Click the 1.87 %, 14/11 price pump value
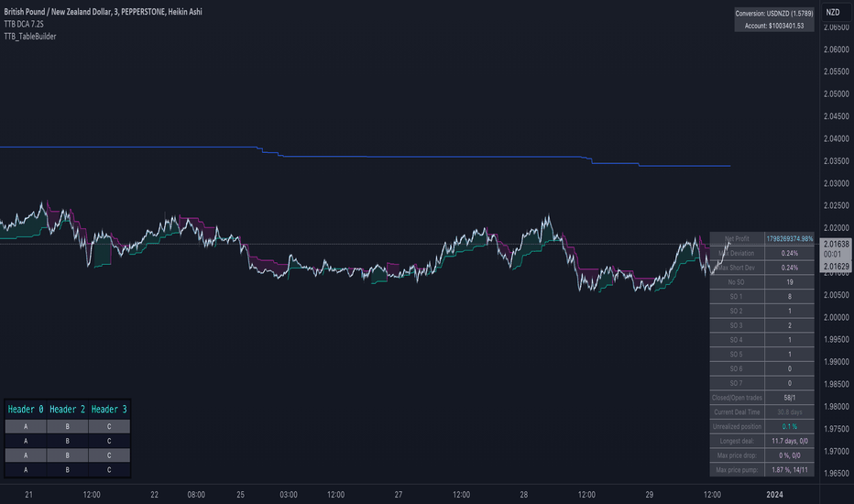 point(789,470)
